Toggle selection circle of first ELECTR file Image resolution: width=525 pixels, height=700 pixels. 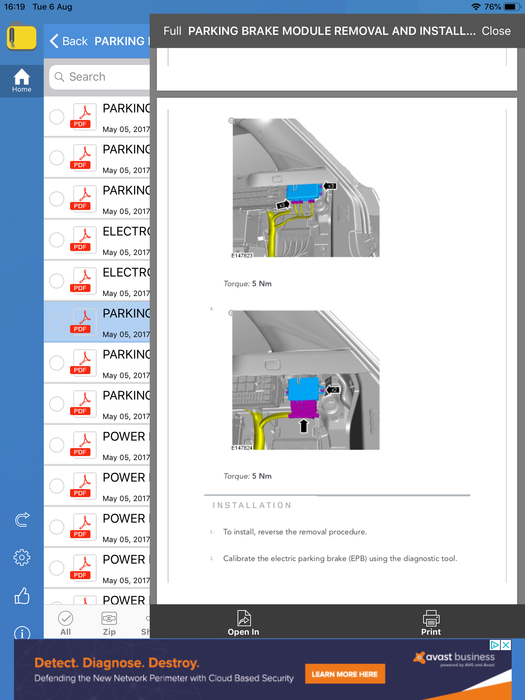click(57, 240)
